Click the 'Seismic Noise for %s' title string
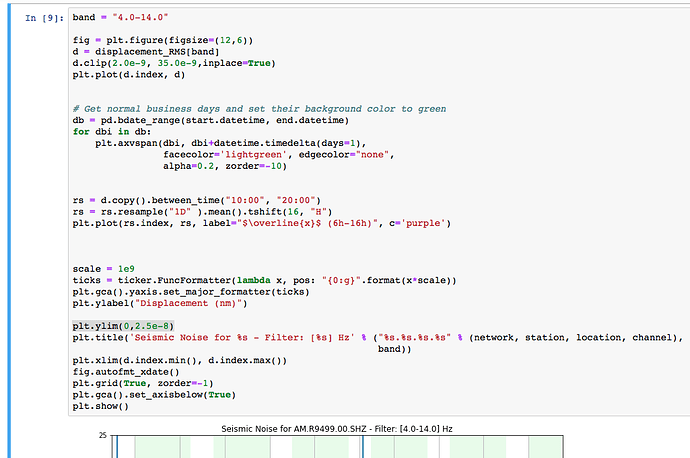690x458 pixels. pyautogui.click(x=242, y=337)
